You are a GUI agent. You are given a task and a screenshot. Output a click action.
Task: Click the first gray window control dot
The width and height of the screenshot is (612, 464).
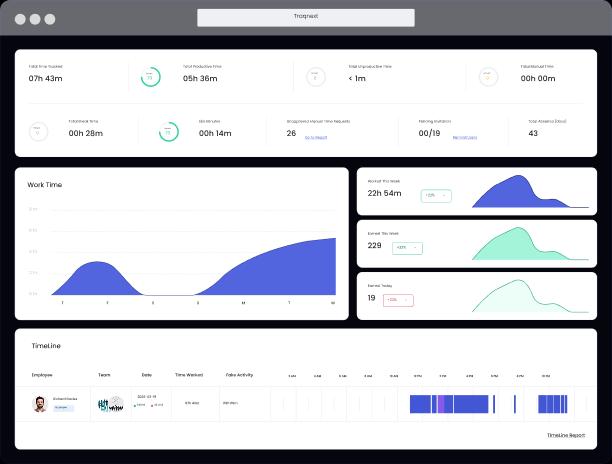[20, 19]
